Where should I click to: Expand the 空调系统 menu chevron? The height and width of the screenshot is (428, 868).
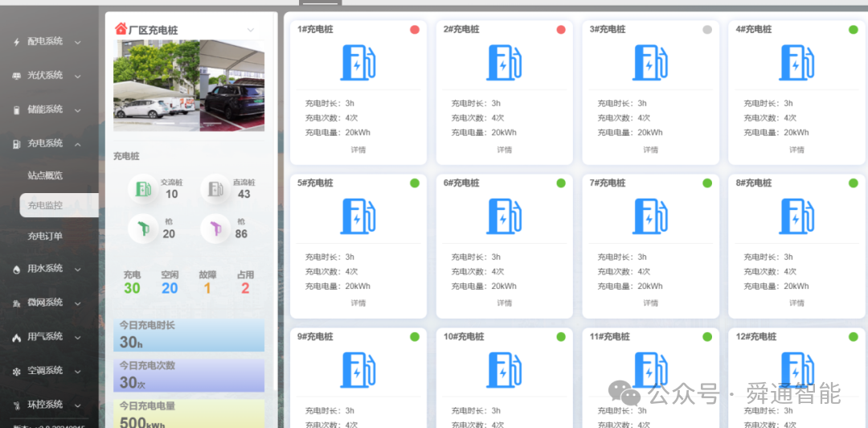78,371
